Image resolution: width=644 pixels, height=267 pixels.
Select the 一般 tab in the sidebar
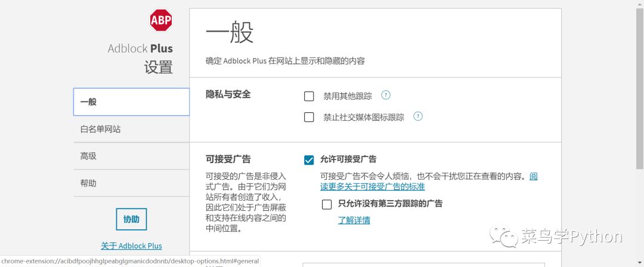131,102
